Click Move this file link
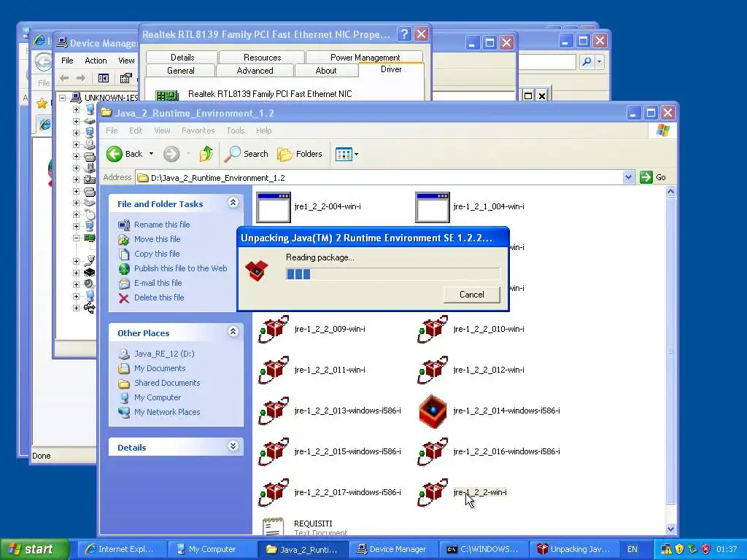The width and height of the screenshot is (747, 560). tap(158, 239)
